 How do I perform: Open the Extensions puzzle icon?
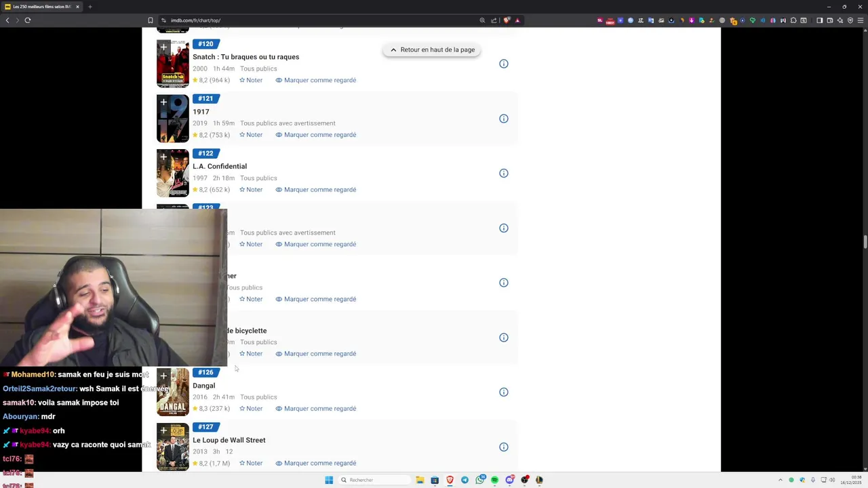793,20
